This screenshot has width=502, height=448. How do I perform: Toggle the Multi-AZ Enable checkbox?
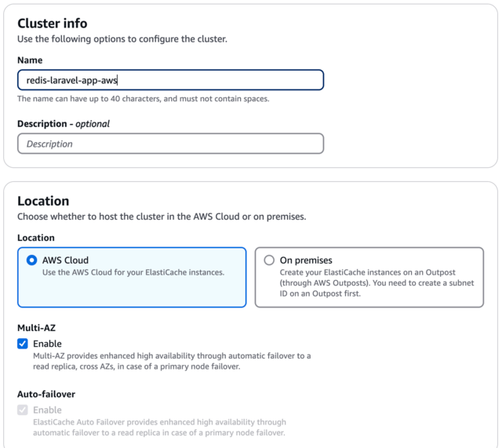23,344
